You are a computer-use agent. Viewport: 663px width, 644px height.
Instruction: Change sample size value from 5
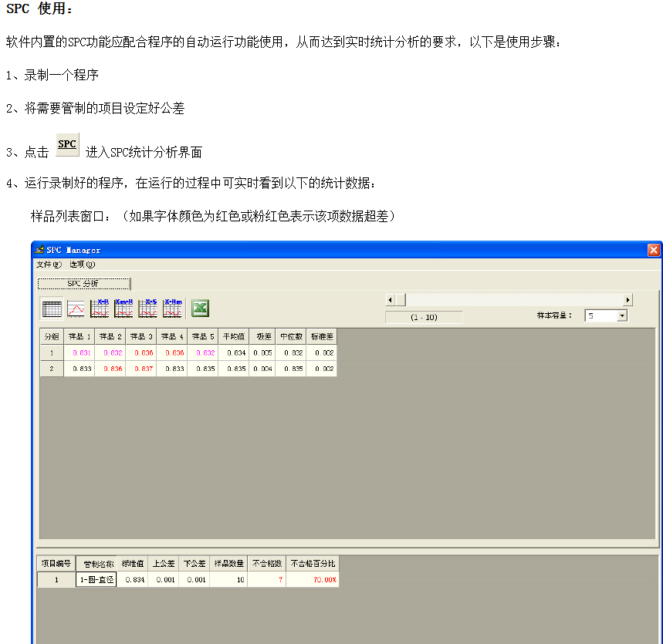click(x=602, y=316)
